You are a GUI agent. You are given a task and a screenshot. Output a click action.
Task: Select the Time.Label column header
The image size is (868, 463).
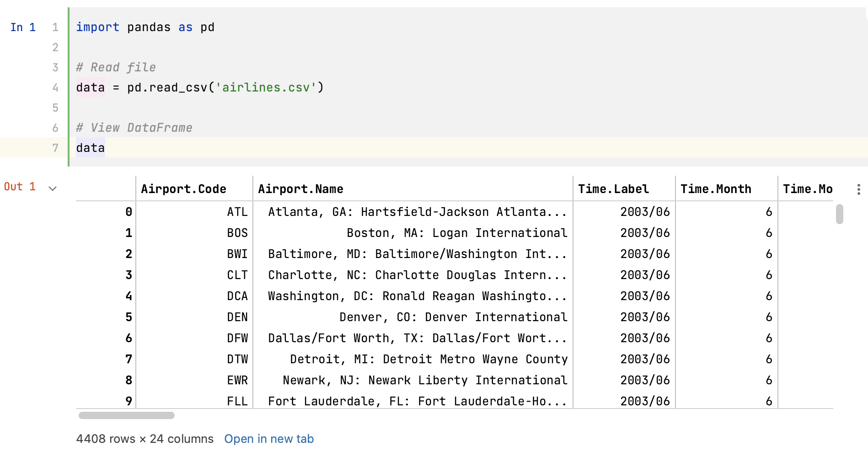(613, 188)
